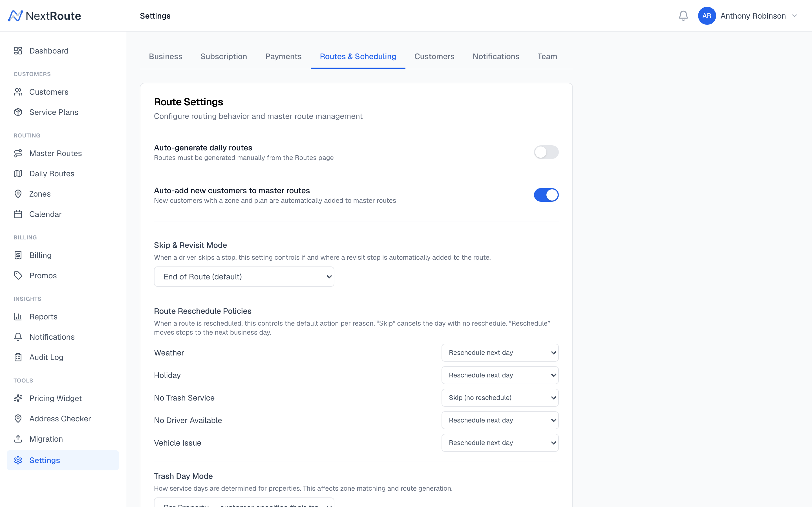Toggle the Migration sidebar item
Viewport: 812px width, 507px height.
[46, 439]
